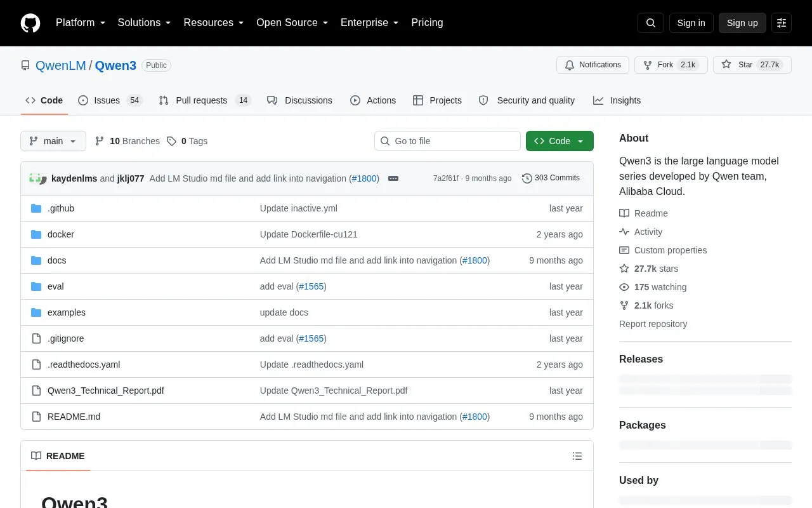Switch to the Pull requests tab
Image resolution: width=812 pixels, height=508 pixels.
[205, 100]
